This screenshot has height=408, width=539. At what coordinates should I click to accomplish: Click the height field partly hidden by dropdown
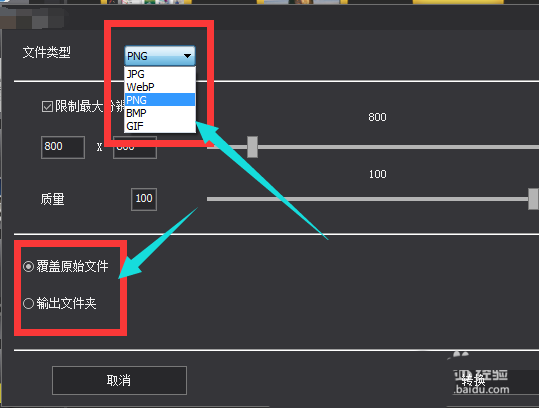pos(135,147)
